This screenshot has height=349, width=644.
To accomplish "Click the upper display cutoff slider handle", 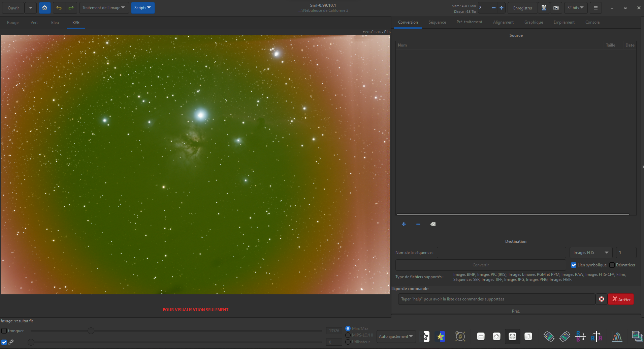I will coord(91,331).
